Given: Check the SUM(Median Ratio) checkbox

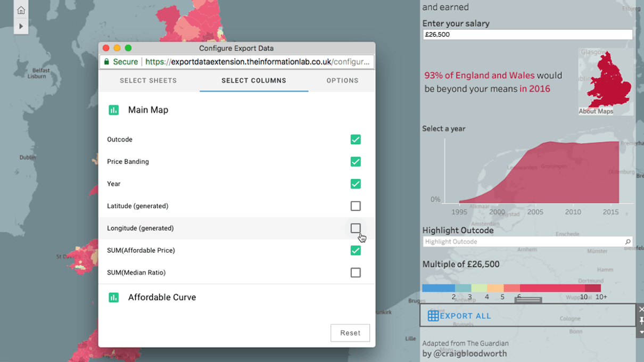Looking at the screenshot, I should (356, 273).
